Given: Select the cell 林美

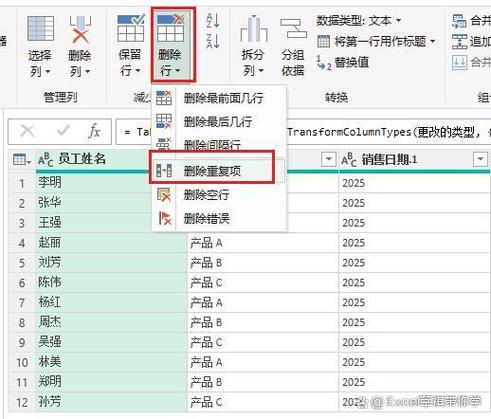Looking at the screenshot, I should pos(50,362).
